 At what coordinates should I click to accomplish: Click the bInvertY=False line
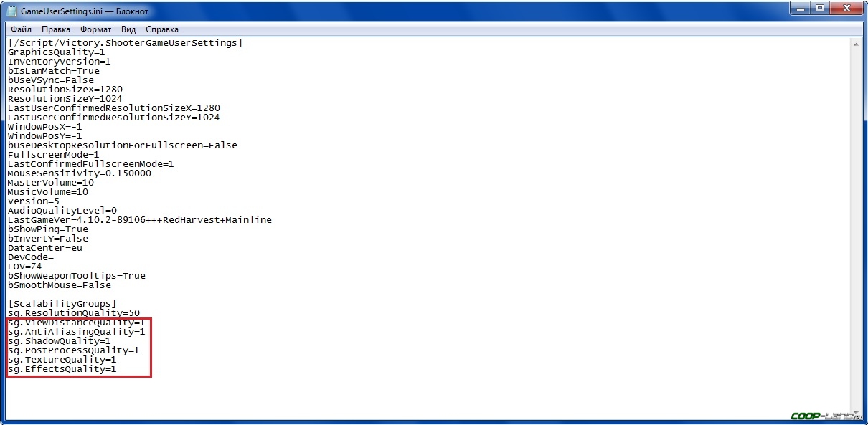[47, 239]
